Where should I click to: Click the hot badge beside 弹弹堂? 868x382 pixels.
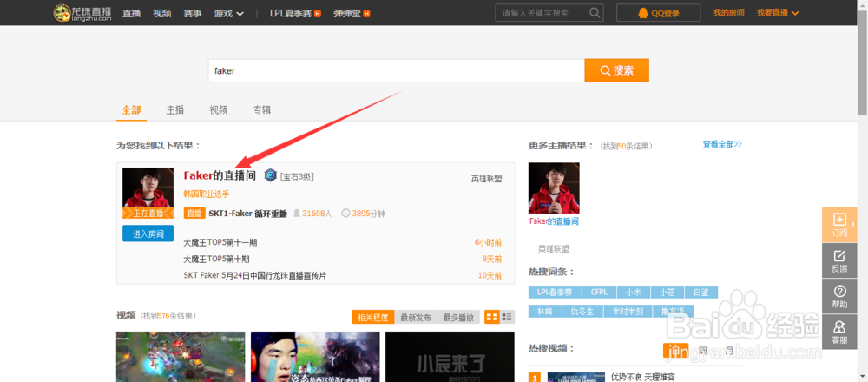click(366, 13)
